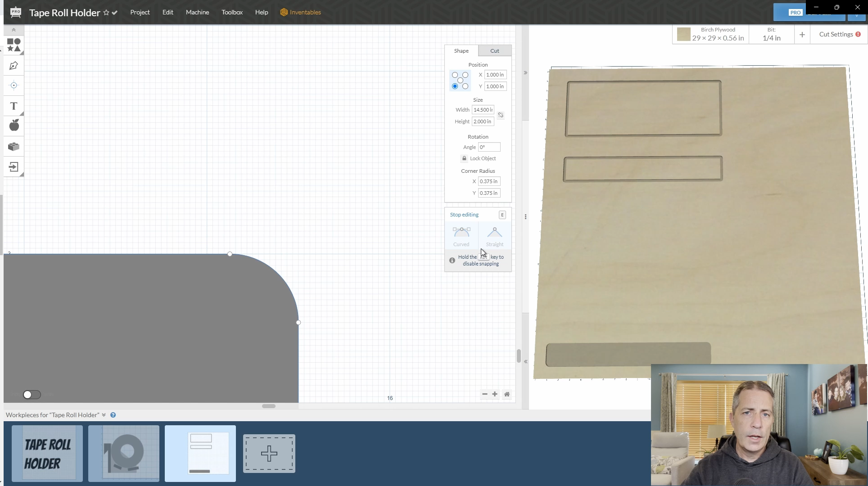Click the zoom in plus icon
868x486 pixels.
point(495,394)
